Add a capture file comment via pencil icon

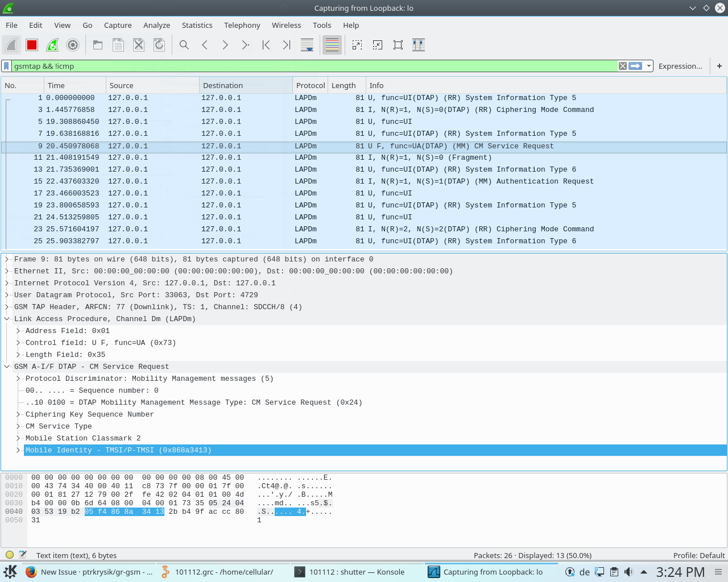22,555
